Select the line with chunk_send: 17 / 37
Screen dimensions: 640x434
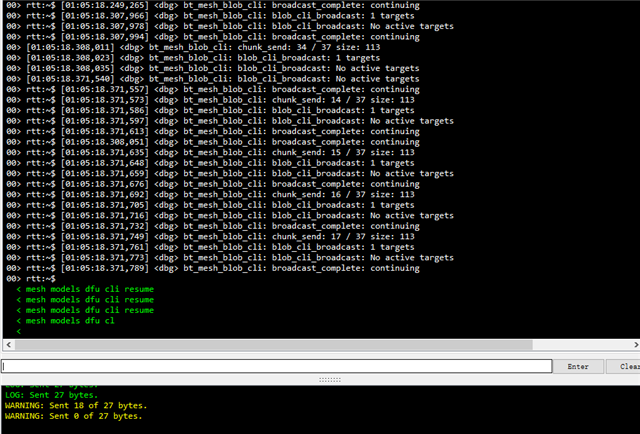pos(210,237)
